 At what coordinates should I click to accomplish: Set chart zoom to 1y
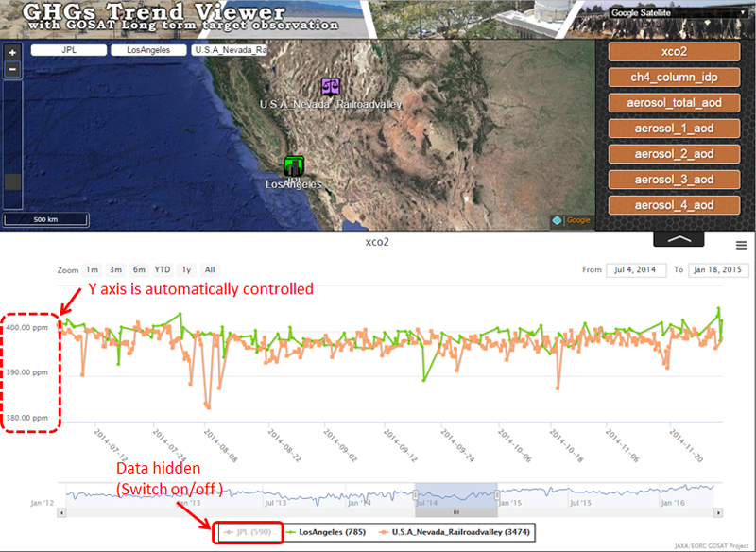(186, 270)
